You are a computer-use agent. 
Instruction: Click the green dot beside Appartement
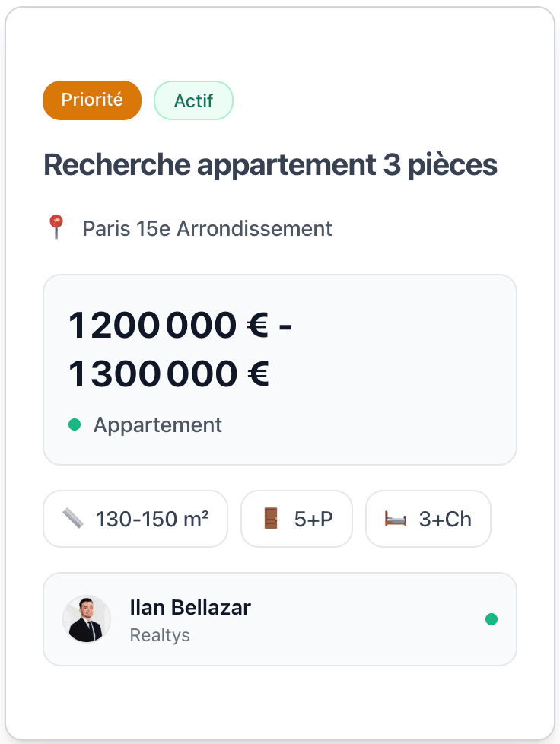point(75,424)
